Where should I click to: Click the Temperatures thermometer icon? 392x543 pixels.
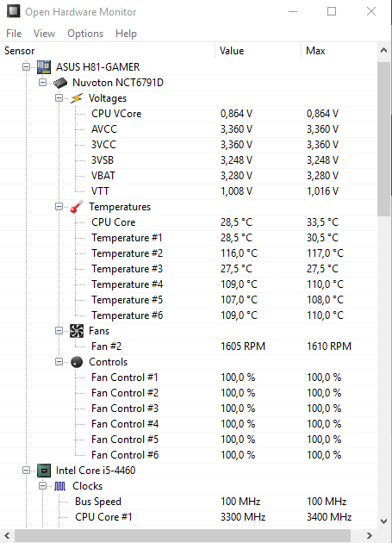point(77,207)
